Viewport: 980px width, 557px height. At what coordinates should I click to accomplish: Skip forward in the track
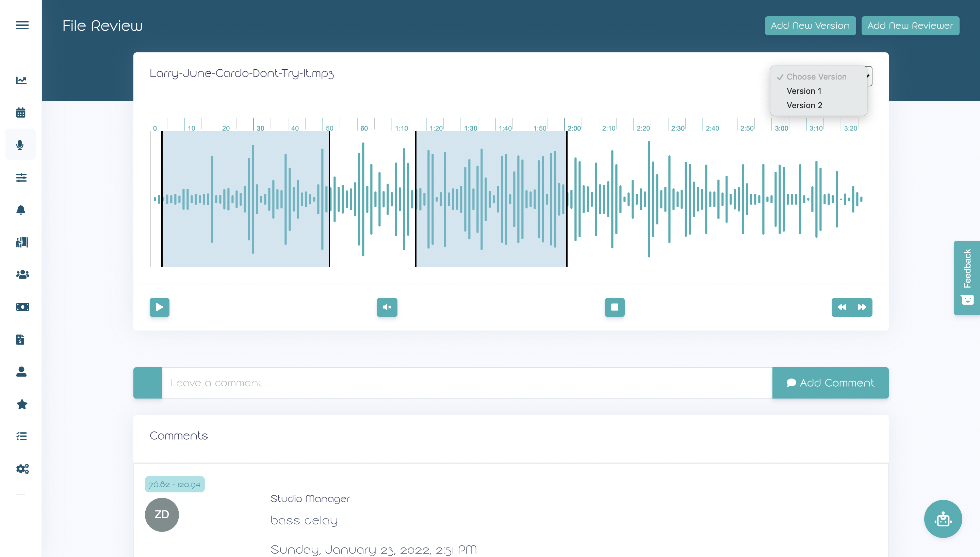[x=862, y=307]
